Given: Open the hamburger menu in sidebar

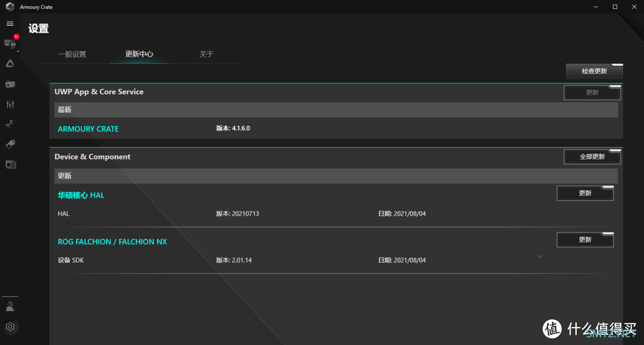Looking at the screenshot, I should click(x=10, y=23).
